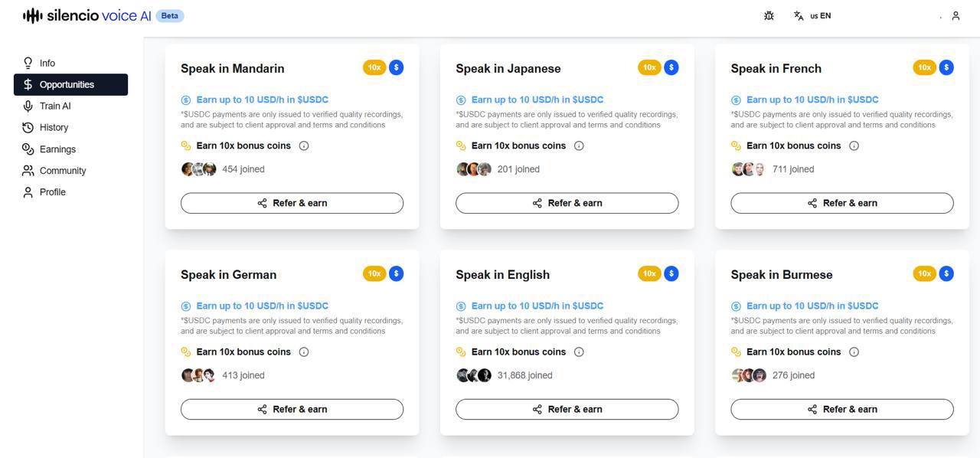This screenshot has width=980, height=458.
Task: Click the blue dollar badge on Speak in English
Action: coord(671,273)
